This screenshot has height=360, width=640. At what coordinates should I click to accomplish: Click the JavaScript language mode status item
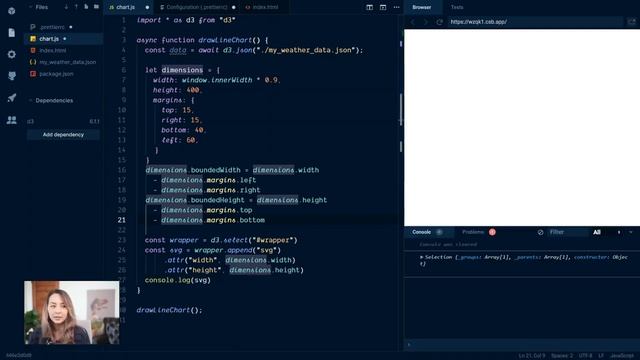point(622,356)
